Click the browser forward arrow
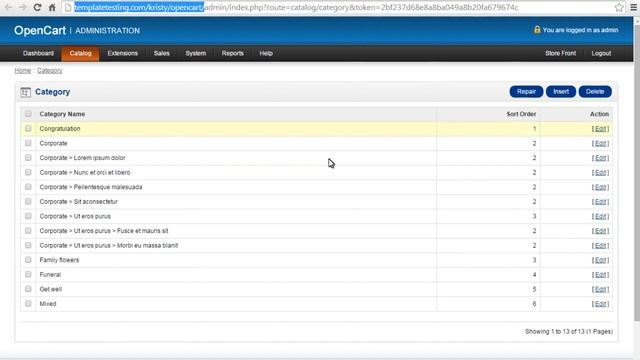The width and height of the screenshot is (640, 360). click(x=22, y=7)
